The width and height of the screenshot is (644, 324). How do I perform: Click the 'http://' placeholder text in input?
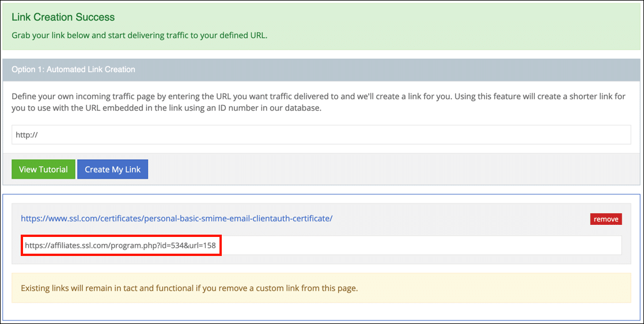pos(26,135)
